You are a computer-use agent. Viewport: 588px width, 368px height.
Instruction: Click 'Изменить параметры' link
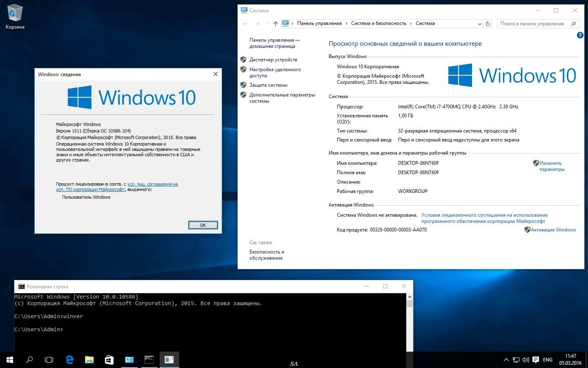[x=552, y=166]
